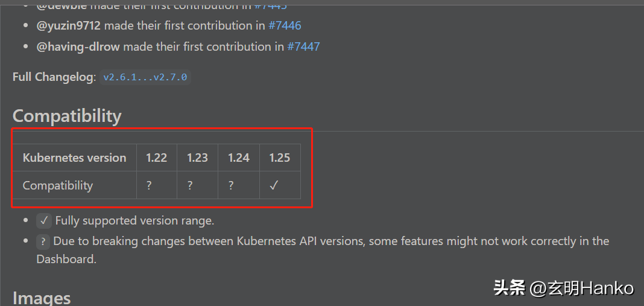644x306 pixels.
Task: Click the question mark under 1.23
Action: (190, 185)
